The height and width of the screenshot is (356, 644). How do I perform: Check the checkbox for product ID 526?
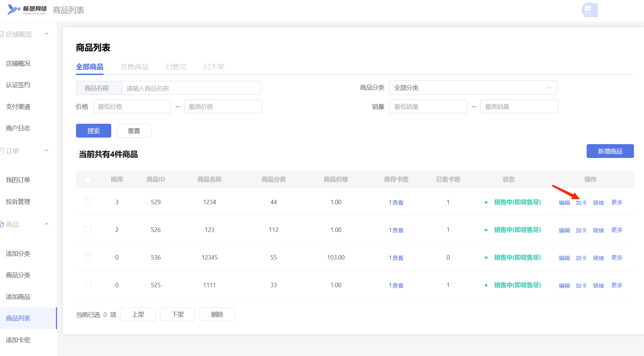click(88, 229)
